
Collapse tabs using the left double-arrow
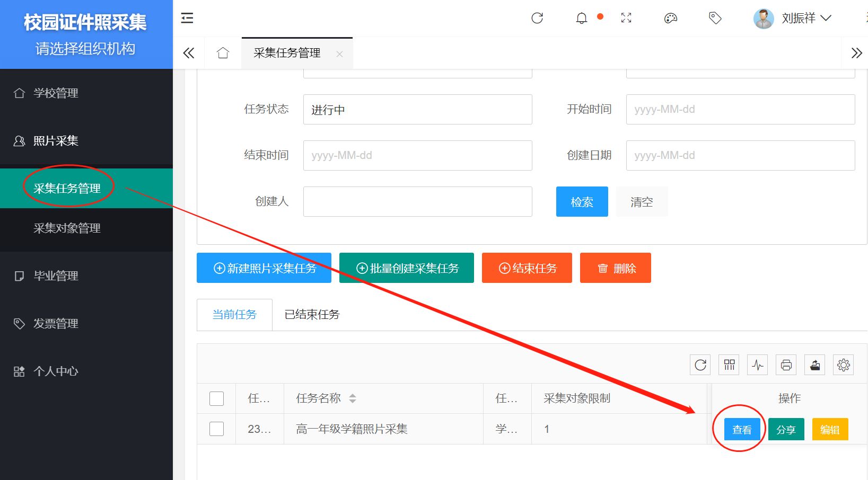pyautogui.click(x=189, y=53)
